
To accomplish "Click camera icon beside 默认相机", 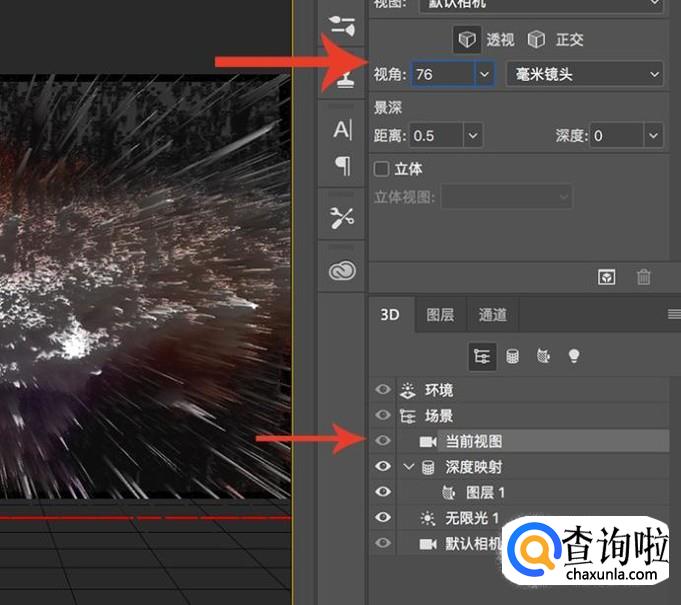I will pos(428,543).
